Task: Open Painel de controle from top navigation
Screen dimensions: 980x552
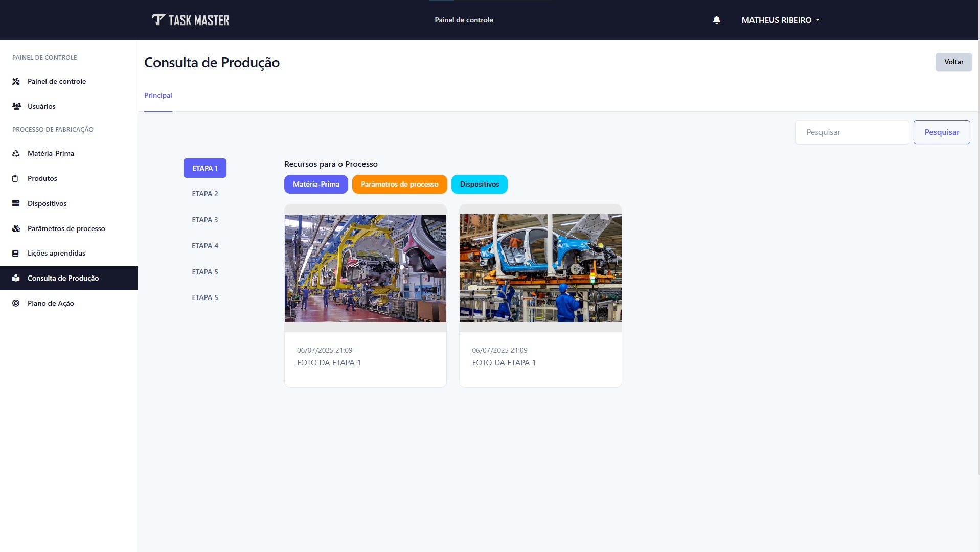Action: click(x=463, y=20)
